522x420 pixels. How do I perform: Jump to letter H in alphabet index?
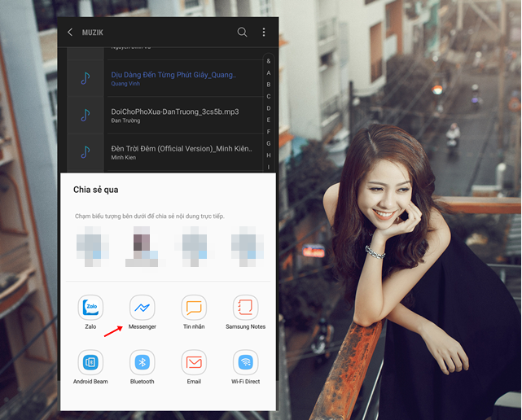[x=269, y=155]
